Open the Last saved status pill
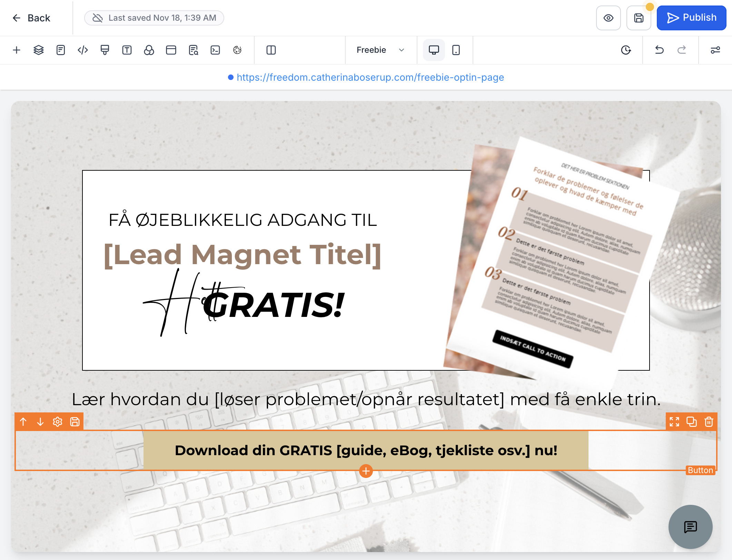The height and width of the screenshot is (560, 732). coord(154,18)
